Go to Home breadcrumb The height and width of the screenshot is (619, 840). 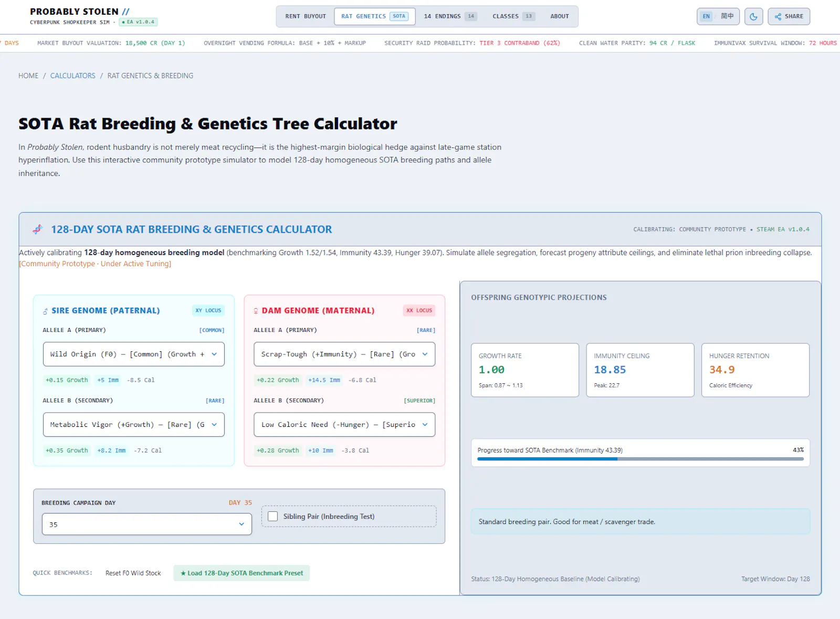pos(28,76)
